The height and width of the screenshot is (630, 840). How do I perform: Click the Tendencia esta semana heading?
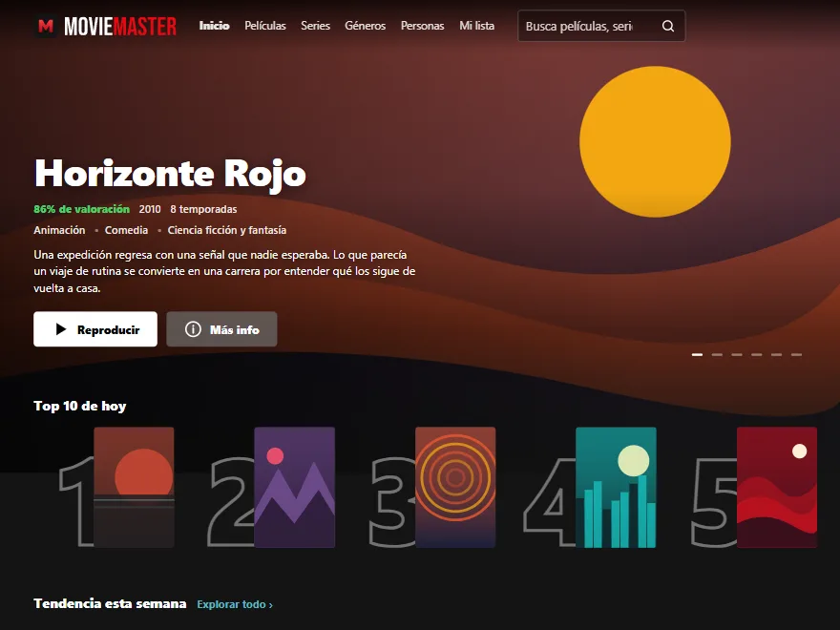click(x=110, y=603)
